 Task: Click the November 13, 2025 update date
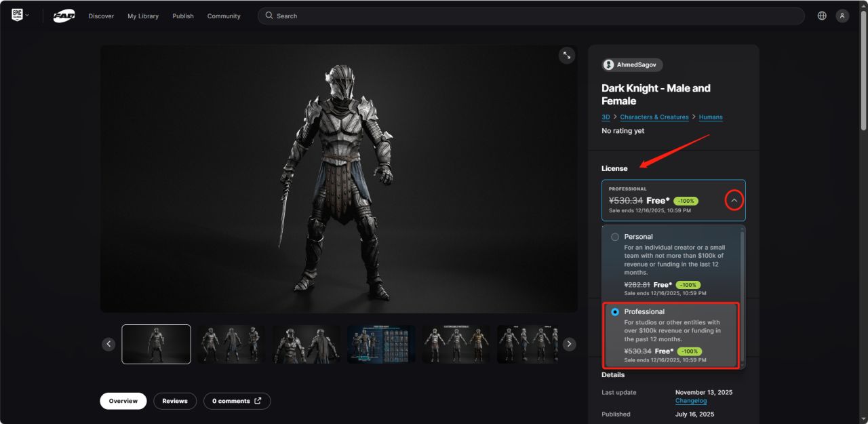click(x=704, y=392)
